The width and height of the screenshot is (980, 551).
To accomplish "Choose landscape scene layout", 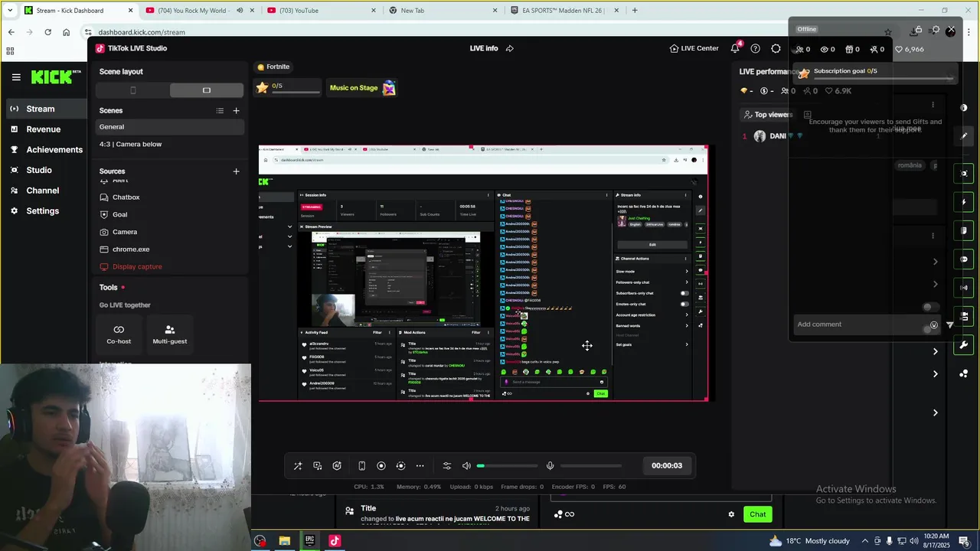I will 207,90.
